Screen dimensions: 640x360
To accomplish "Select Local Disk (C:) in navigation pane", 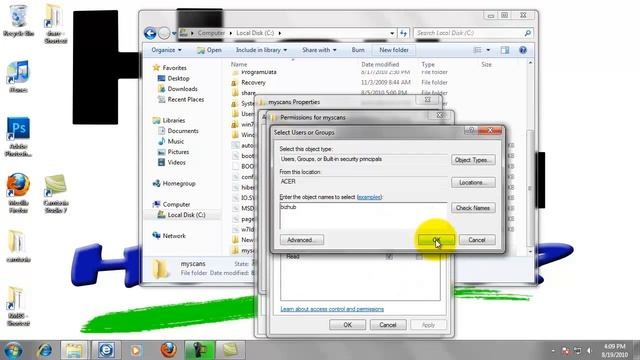I will 186,215.
